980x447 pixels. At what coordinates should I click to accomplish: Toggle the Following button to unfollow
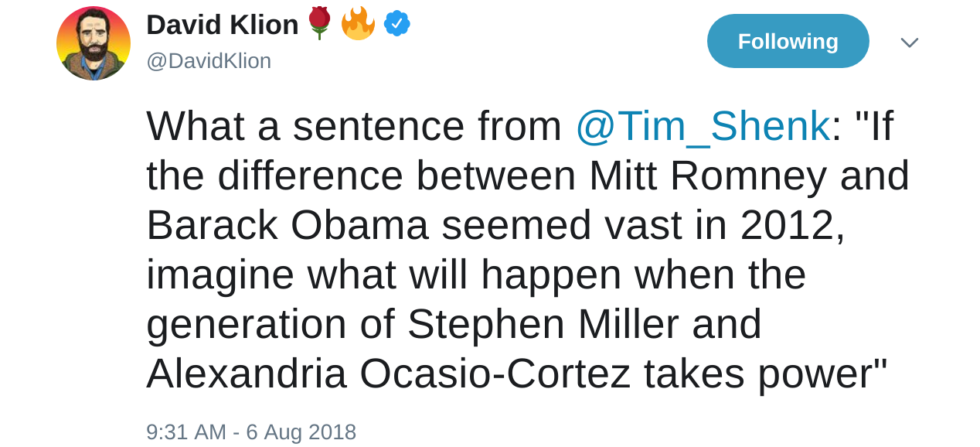788,41
